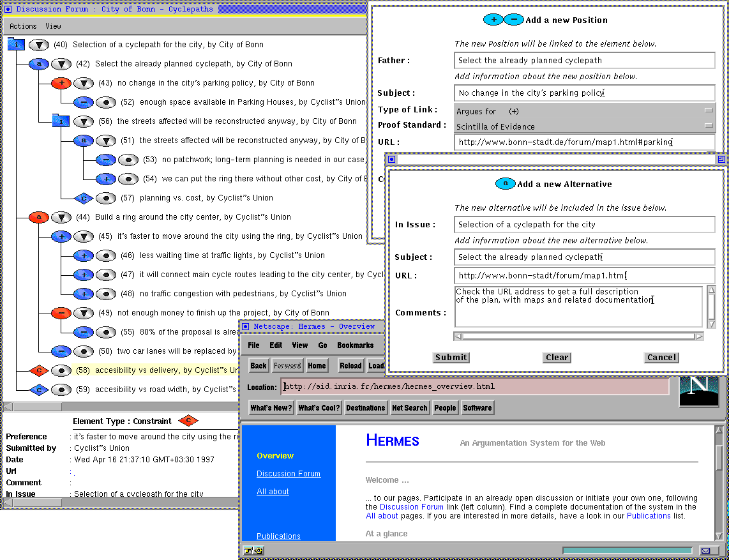Image resolution: width=729 pixels, height=560 pixels.
Task: Click the blue plus icon of row 47
Action: click(x=83, y=275)
